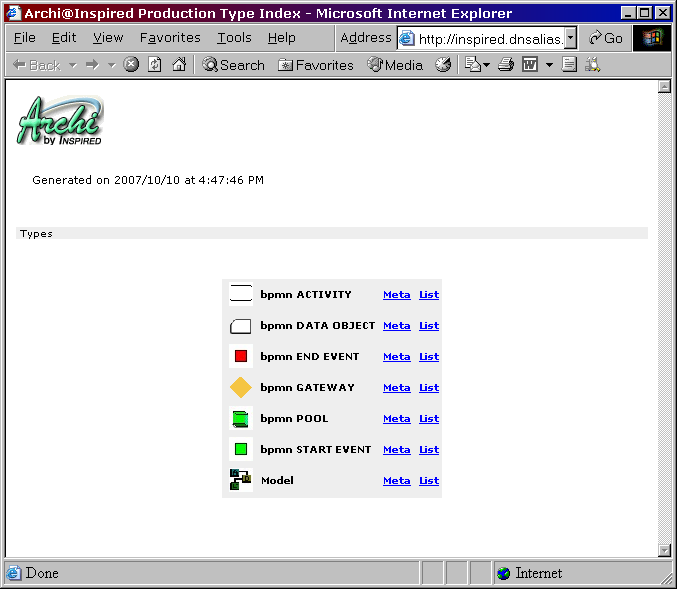Click the red bpmn END EVENT swatch
The width and height of the screenshot is (677, 589).
coord(240,357)
